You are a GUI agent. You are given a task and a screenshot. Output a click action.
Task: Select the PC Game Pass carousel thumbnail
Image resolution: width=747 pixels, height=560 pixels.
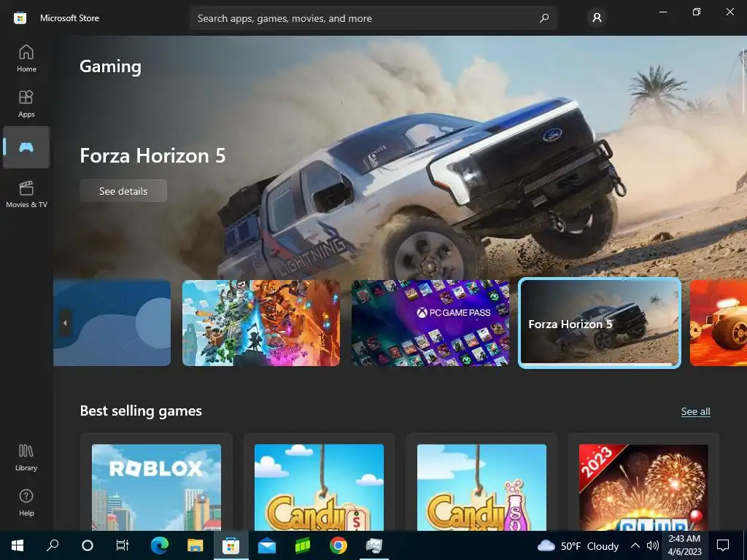(430, 323)
